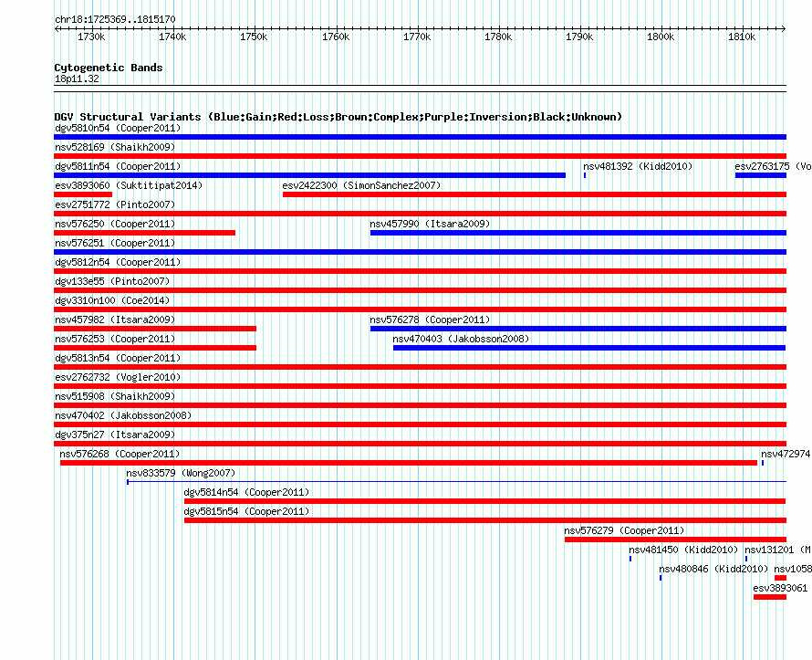Click the blue nsv470403 bar

(x=589, y=348)
